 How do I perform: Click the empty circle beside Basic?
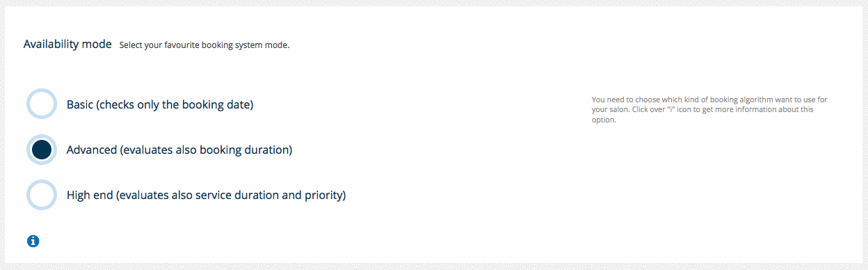coord(41,104)
